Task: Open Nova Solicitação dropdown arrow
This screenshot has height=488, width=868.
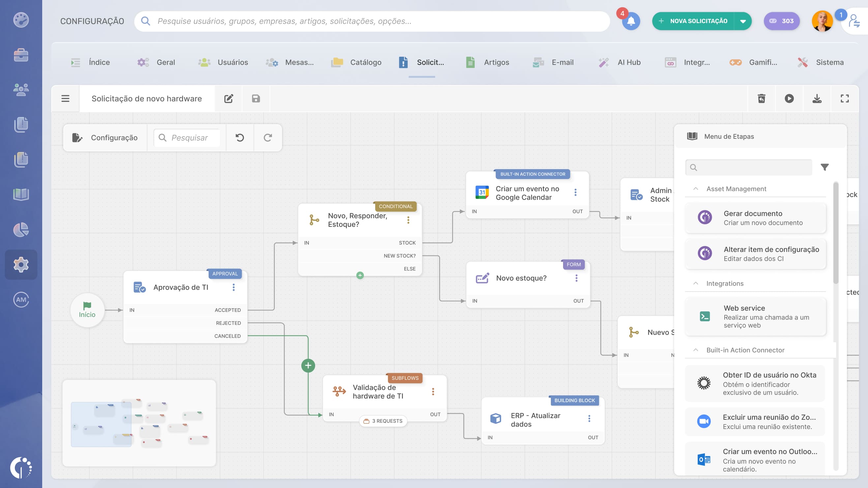Action: (743, 21)
